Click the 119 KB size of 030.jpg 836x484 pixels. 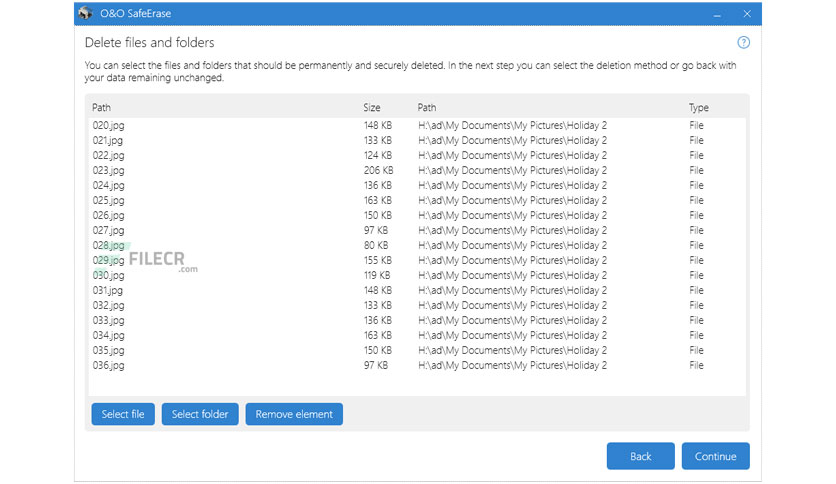(x=377, y=275)
